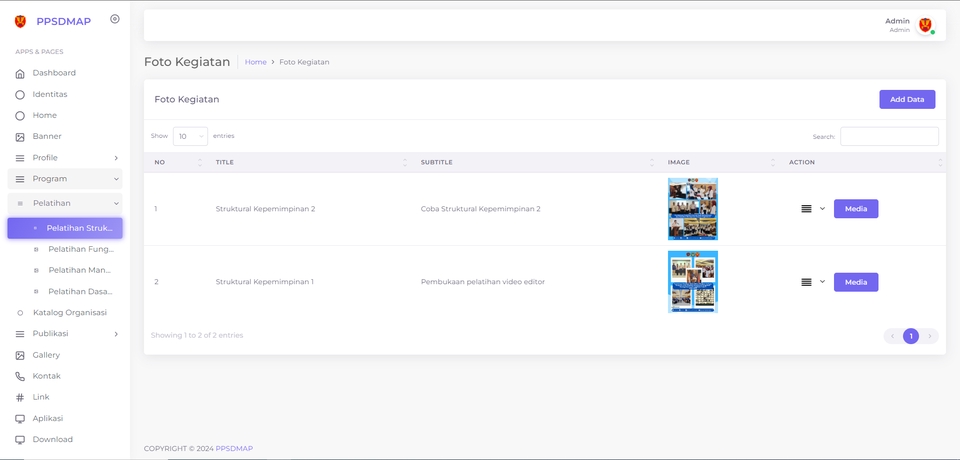Click the Identitas circle icon
This screenshot has height=460, width=960.
coord(20,95)
